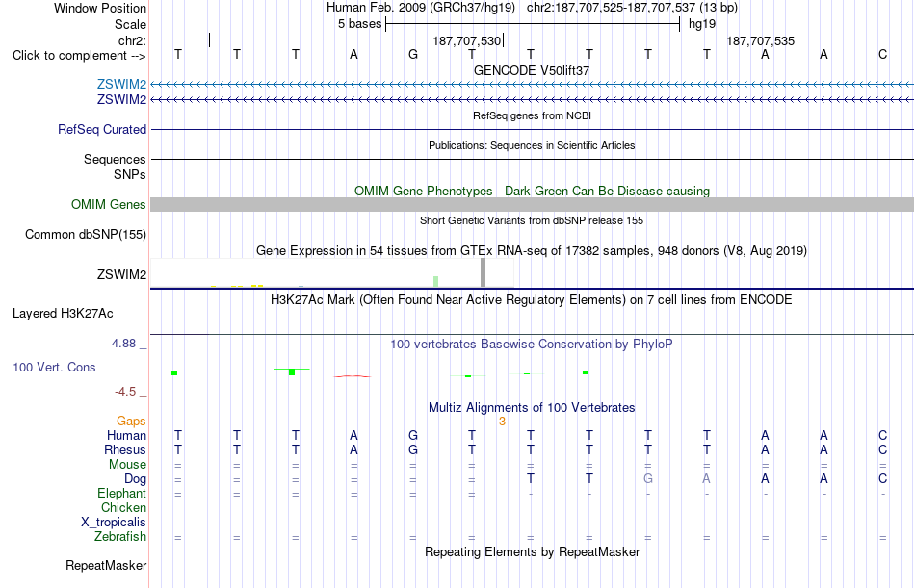Click the GTEx Gene Expression track title

point(532,251)
